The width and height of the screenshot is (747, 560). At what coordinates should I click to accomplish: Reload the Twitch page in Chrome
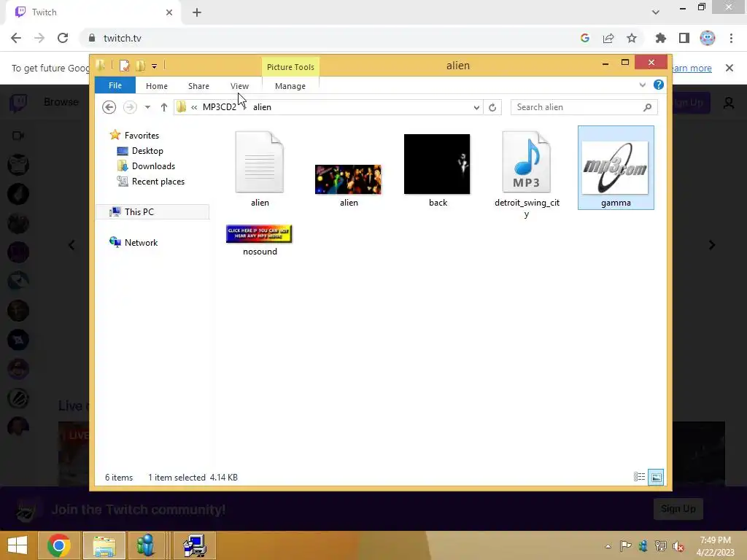coord(63,38)
